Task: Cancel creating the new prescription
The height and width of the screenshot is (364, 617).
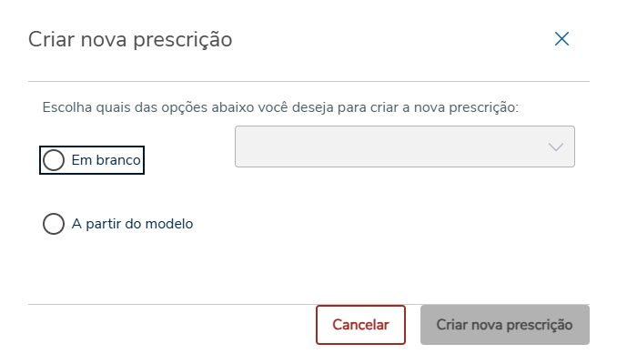Action: (x=360, y=325)
